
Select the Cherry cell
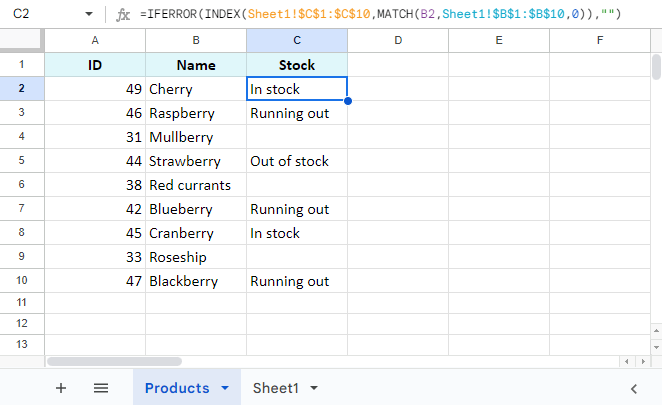pyautogui.click(x=196, y=89)
